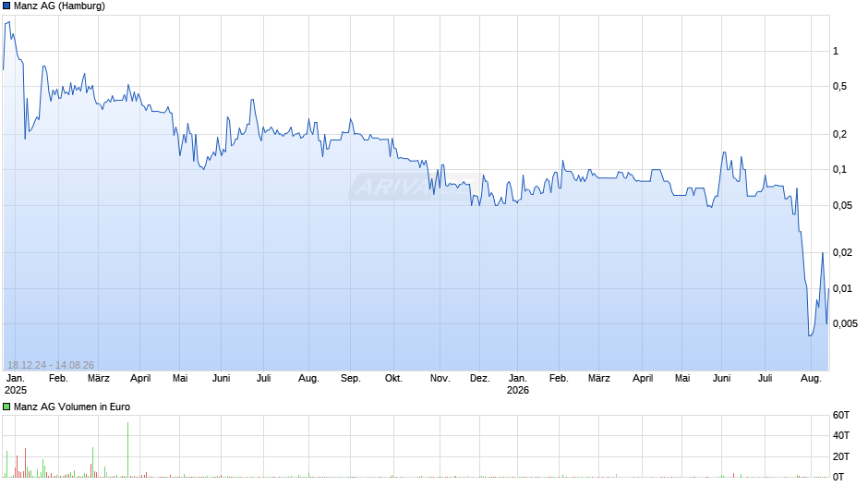The image size is (868, 486).
Task: Click the price axis label '0,02'
Action: pyautogui.click(x=842, y=252)
